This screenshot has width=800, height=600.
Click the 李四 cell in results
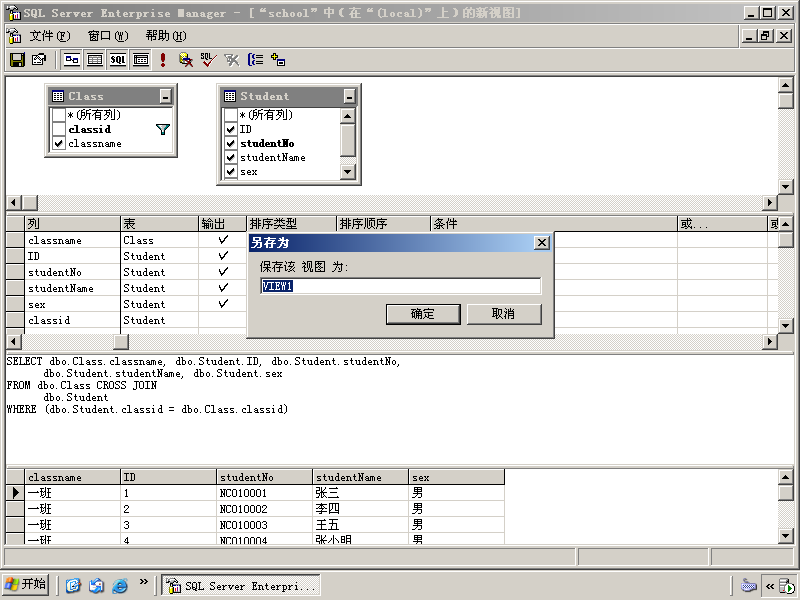(x=360, y=509)
